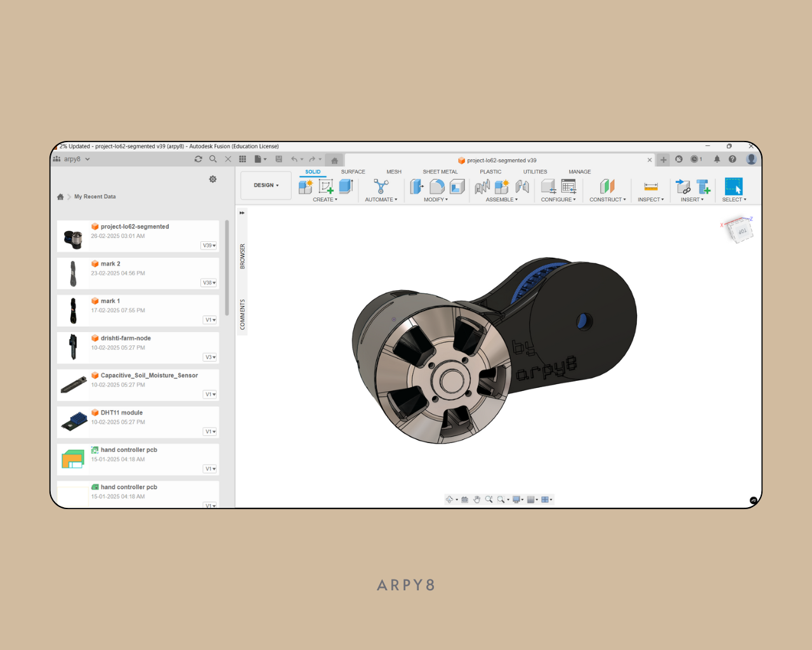Click the Fillet tool in Modify group
The image size is (812, 650).
pos(437,186)
